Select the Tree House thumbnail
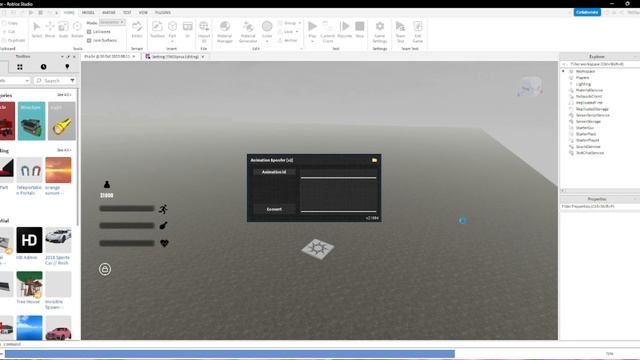Screen dimensions: 640x360 (29, 284)
